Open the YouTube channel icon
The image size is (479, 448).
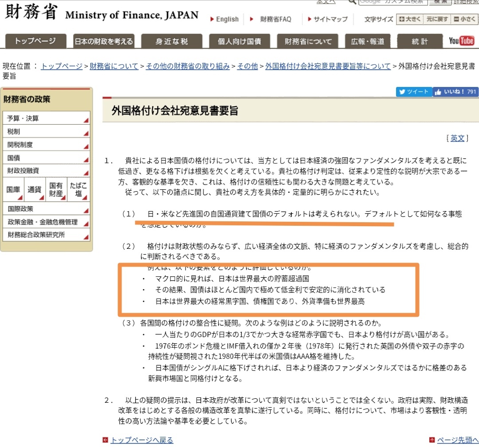pos(461,41)
